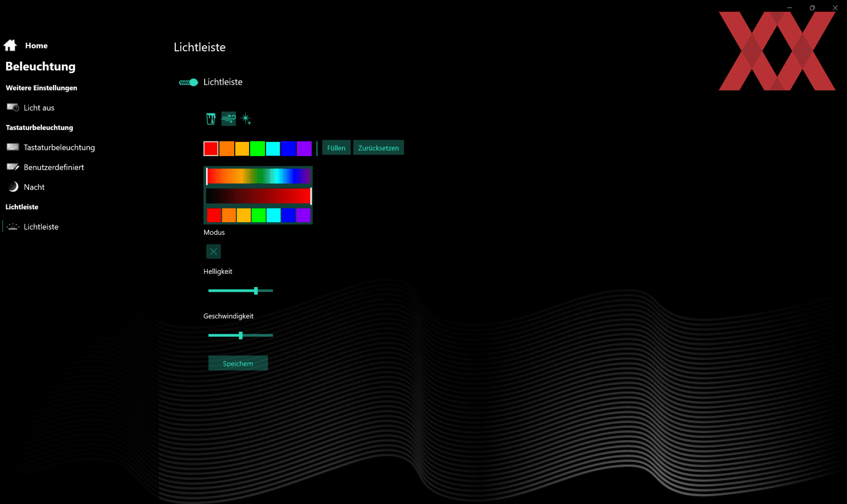Screen dimensions: 847x504
Task: Select the green swatch in top row
Action: [x=258, y=149]
